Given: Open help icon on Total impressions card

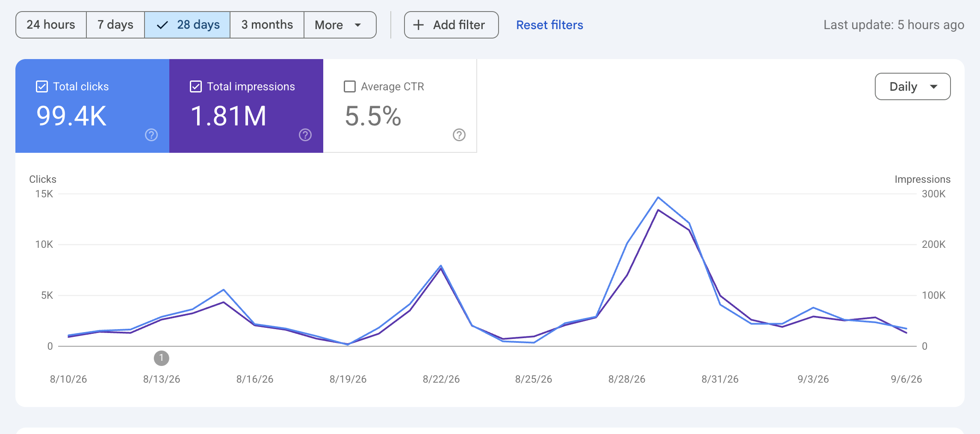Looking at the screenshot, I should [x=305, y=135].
